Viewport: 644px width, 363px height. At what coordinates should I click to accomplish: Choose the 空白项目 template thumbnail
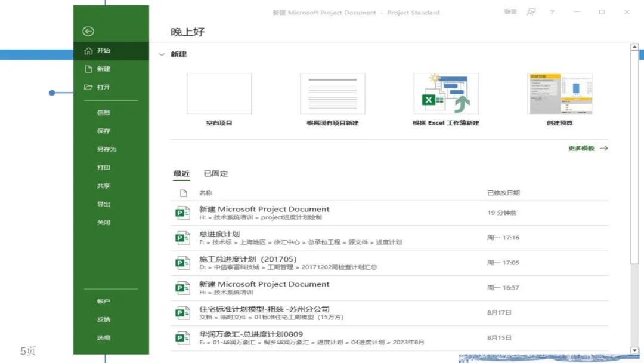[219, 94]
